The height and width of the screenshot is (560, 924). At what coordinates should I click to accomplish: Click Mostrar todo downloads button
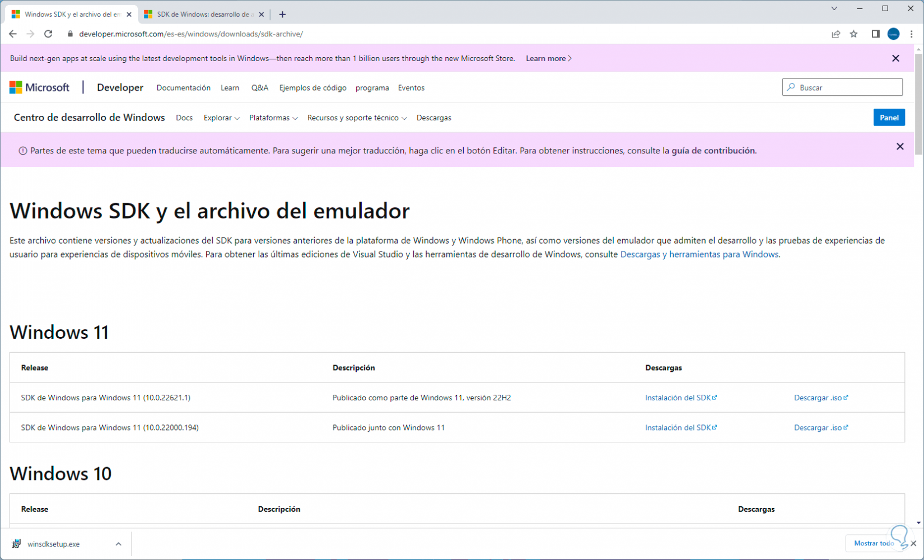click(x=874, y=543)
